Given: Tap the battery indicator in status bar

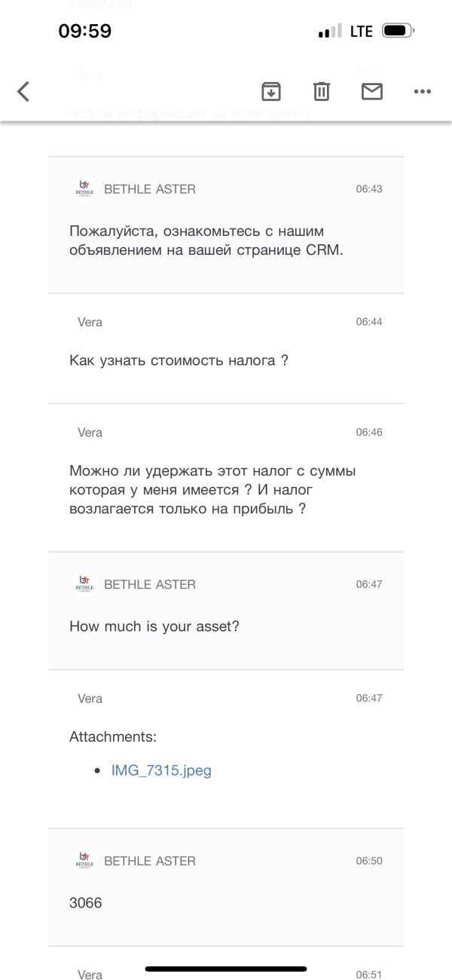Looking at the screenshot, I should (398, 32).
